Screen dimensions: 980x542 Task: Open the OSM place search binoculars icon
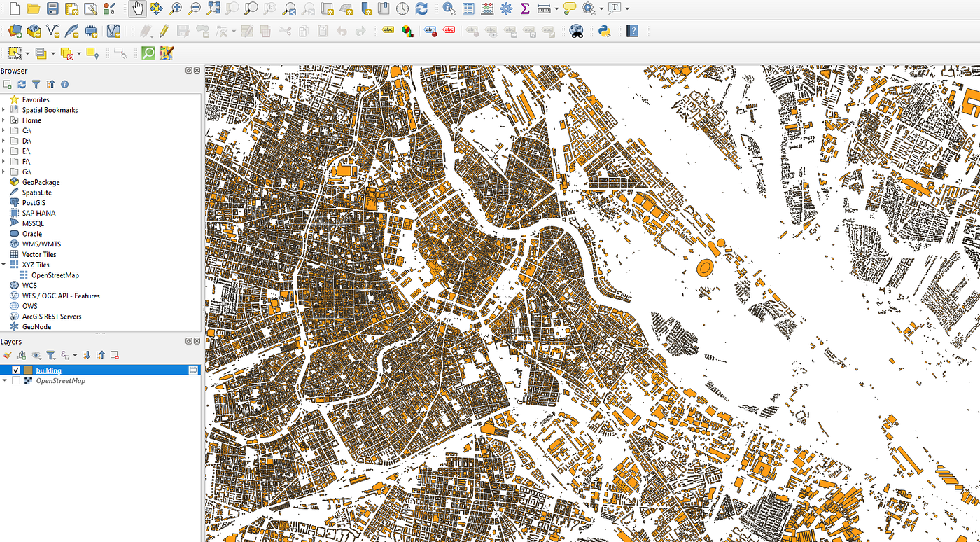point(576,31)
